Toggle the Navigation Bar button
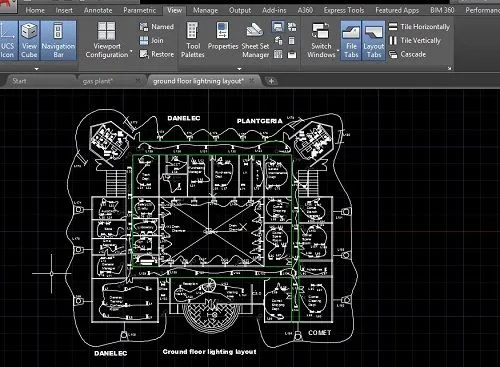 [x=58, y=40]
